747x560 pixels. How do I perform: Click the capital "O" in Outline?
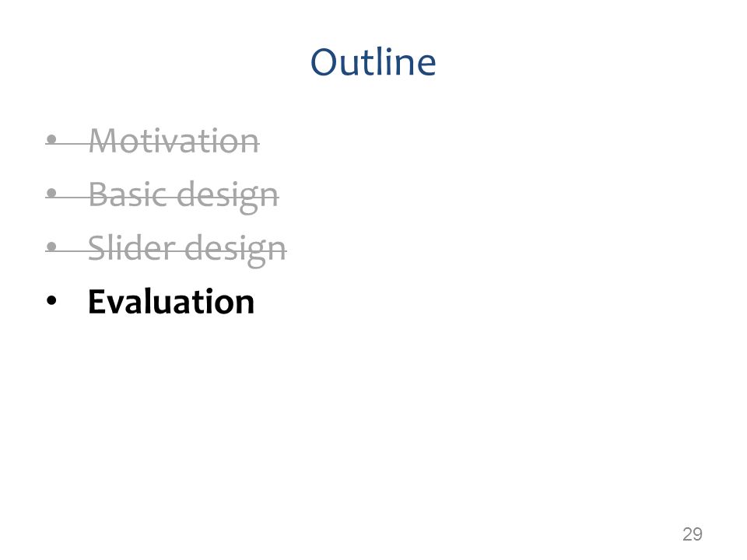(x=325, y=62)
